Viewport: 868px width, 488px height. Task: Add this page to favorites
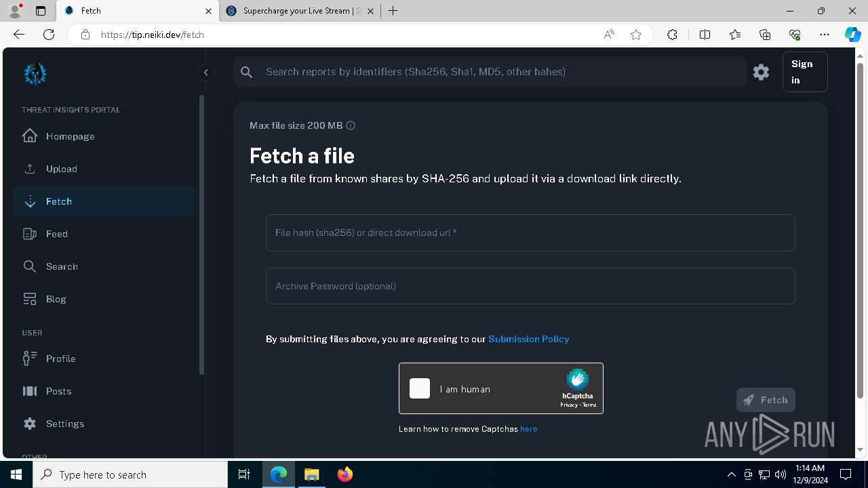pyautogui.click(x=635, y=35)
